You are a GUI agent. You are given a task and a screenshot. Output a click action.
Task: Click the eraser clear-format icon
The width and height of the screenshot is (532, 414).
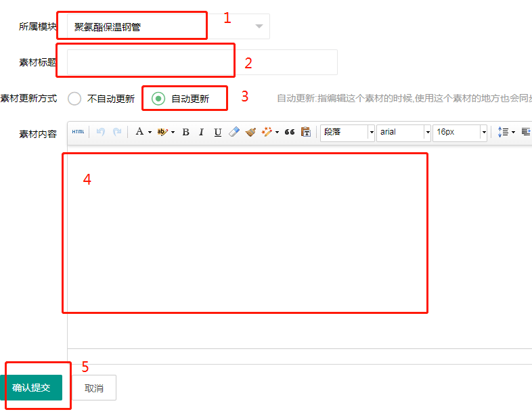point(234,132)
